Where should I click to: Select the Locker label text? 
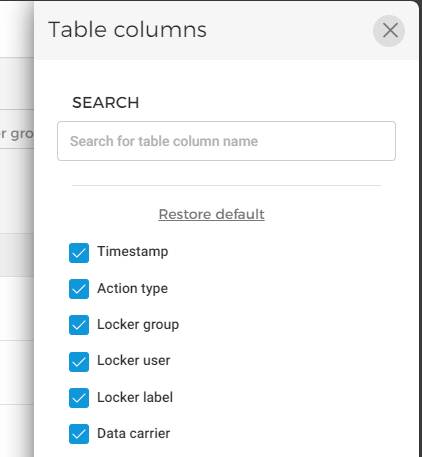point(135,397)
